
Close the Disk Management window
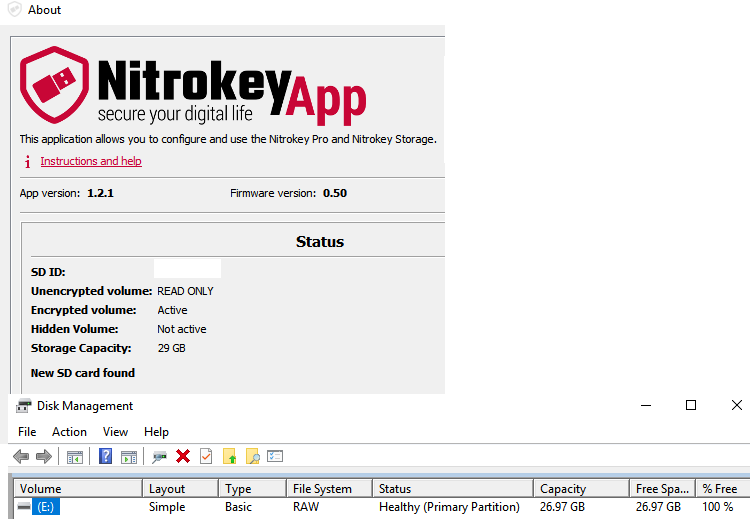(x=737, y=405)
